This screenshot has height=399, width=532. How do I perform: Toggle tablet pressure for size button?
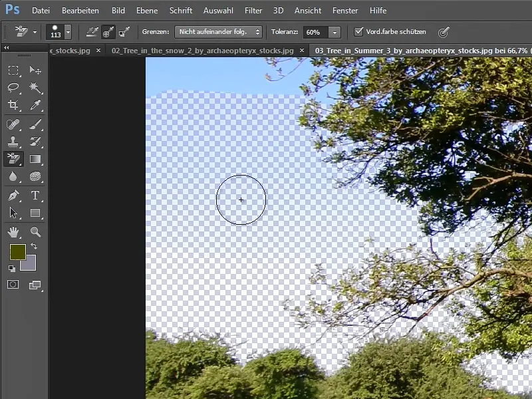[444, 32]
